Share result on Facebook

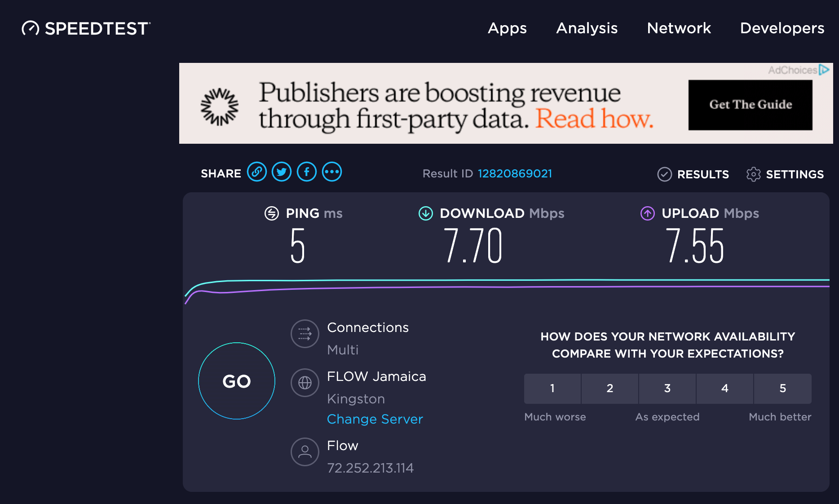[307, 172]
